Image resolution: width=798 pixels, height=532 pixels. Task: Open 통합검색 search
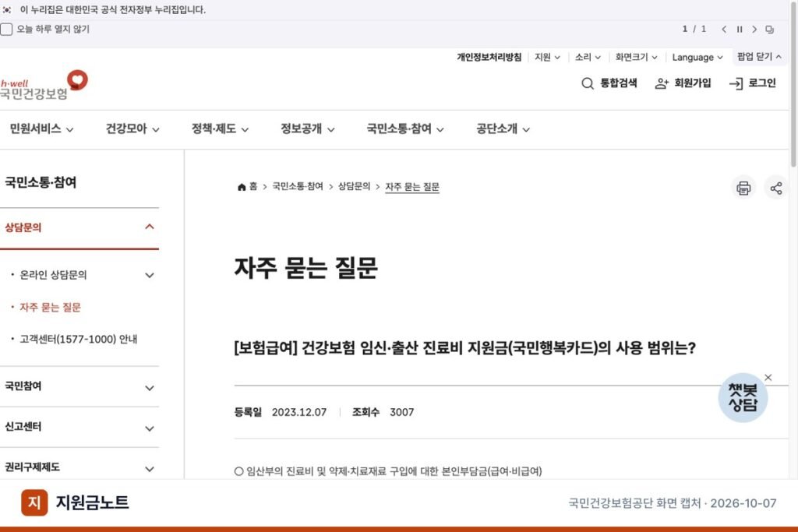click(x=609, y=83)
